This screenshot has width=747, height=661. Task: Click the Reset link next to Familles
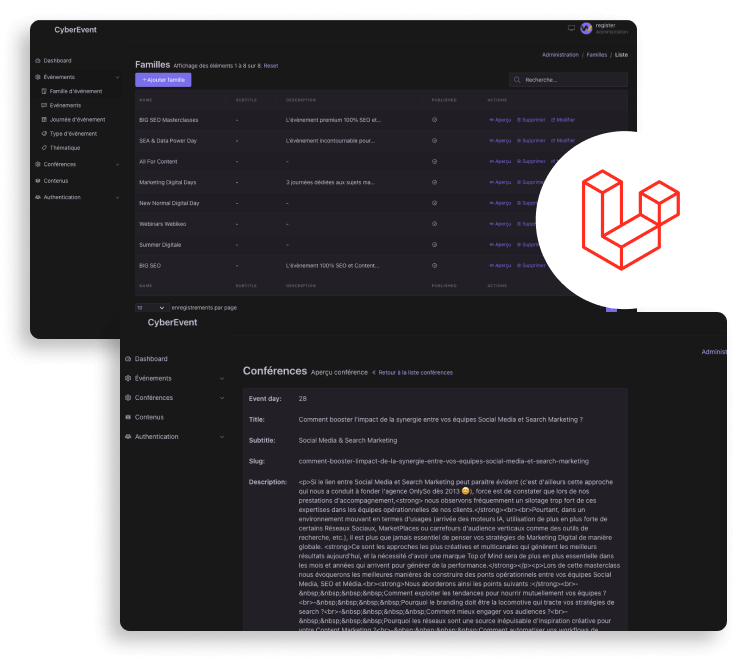[271, 66]
